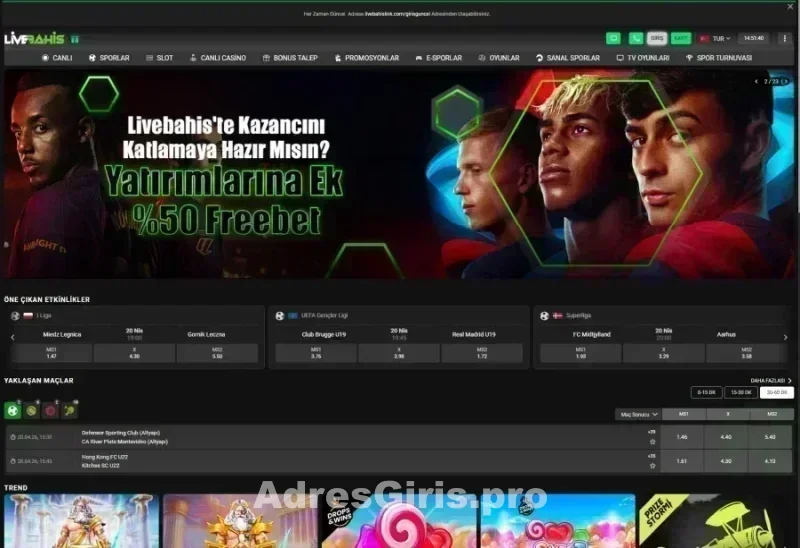
Task: Open the Prize Storm airplane game thumbnail
Action: pos(716,521)
